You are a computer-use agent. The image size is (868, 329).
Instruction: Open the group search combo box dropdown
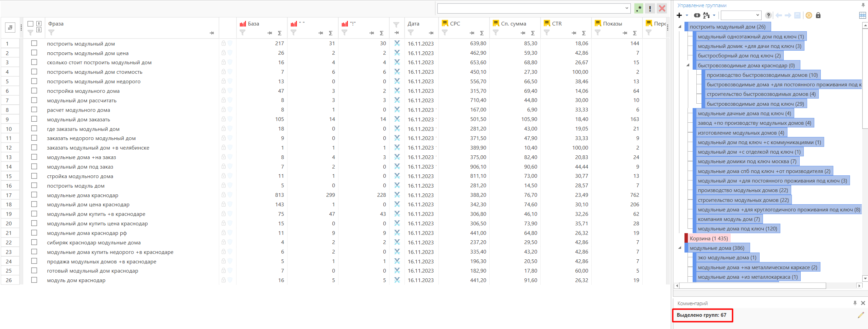click(758, 15)
